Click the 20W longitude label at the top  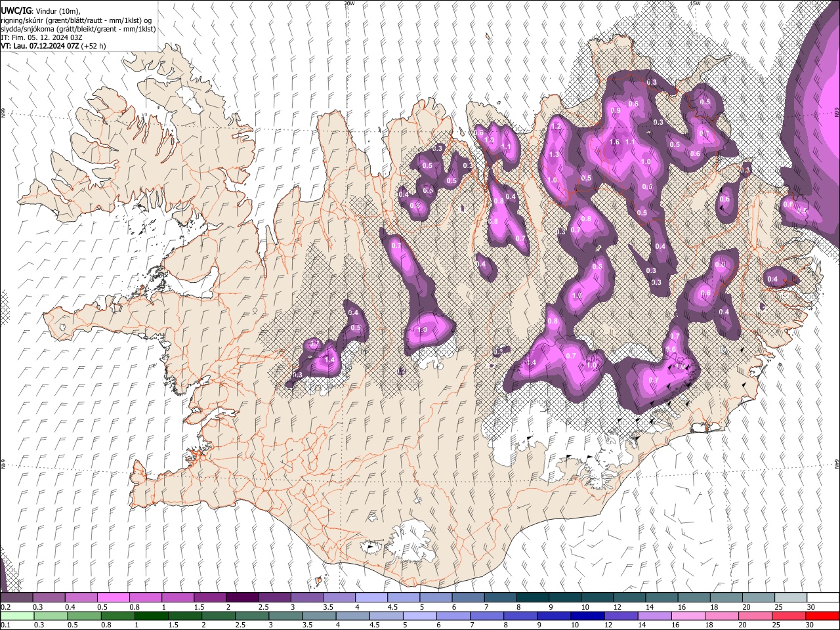click(349, 3)
